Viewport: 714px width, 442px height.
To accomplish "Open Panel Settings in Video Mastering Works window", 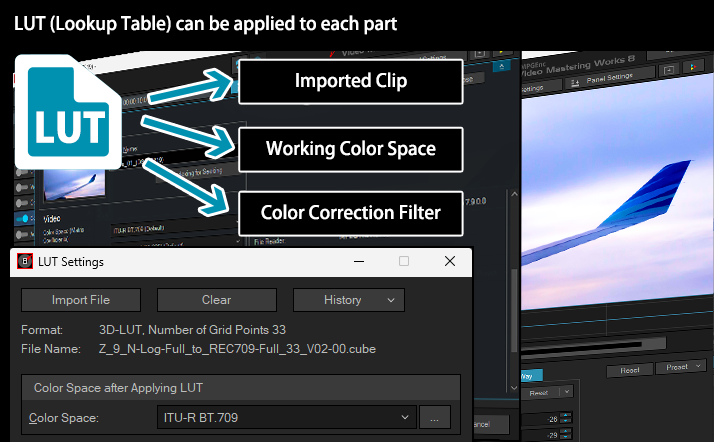I will click(x=609, y=79).
